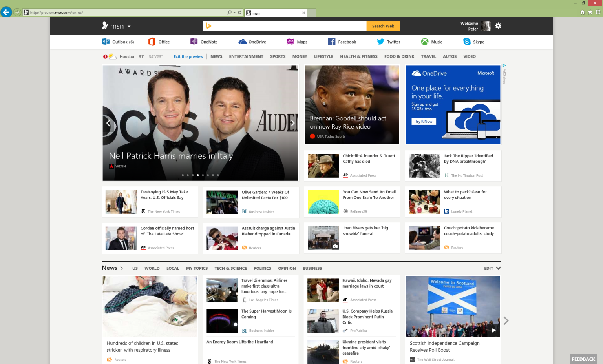This screenshot has width=603, height=364.
Task: Open the Office app icon
Action: point(159,42)
